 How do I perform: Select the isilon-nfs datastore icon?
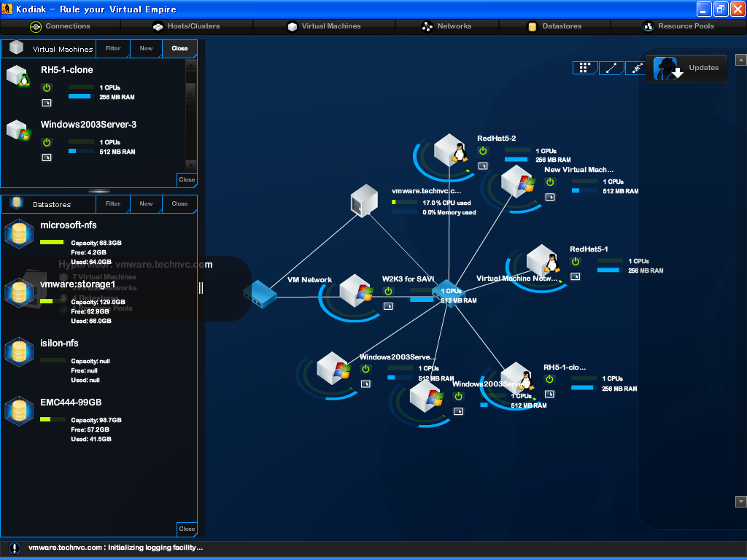(19, 352)
